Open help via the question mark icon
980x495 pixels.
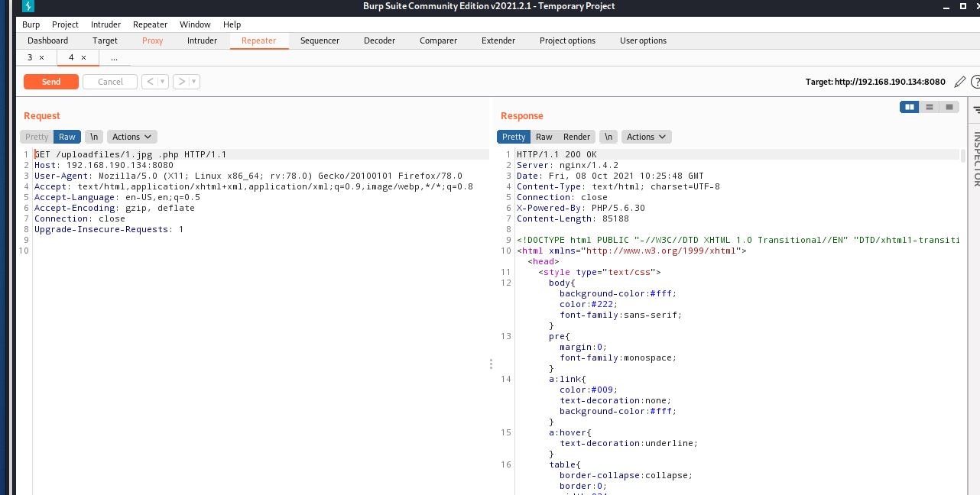point(975,82)
